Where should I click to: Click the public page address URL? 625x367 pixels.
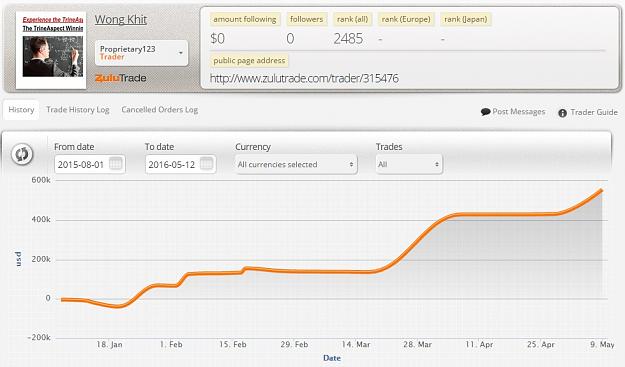click(304, 78)
